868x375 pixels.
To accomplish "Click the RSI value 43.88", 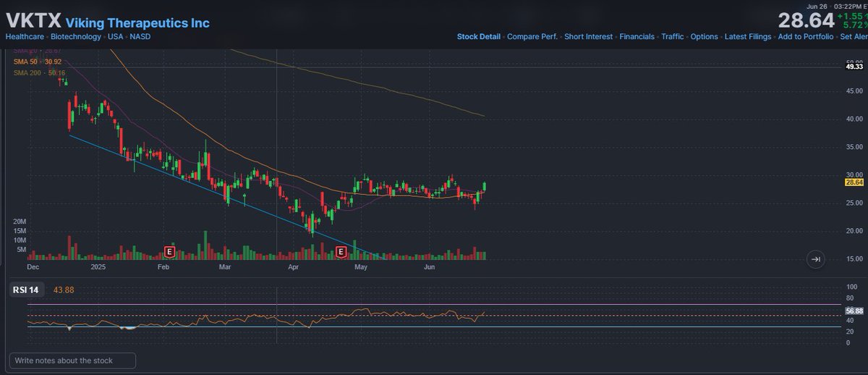I will click(64, 290).
